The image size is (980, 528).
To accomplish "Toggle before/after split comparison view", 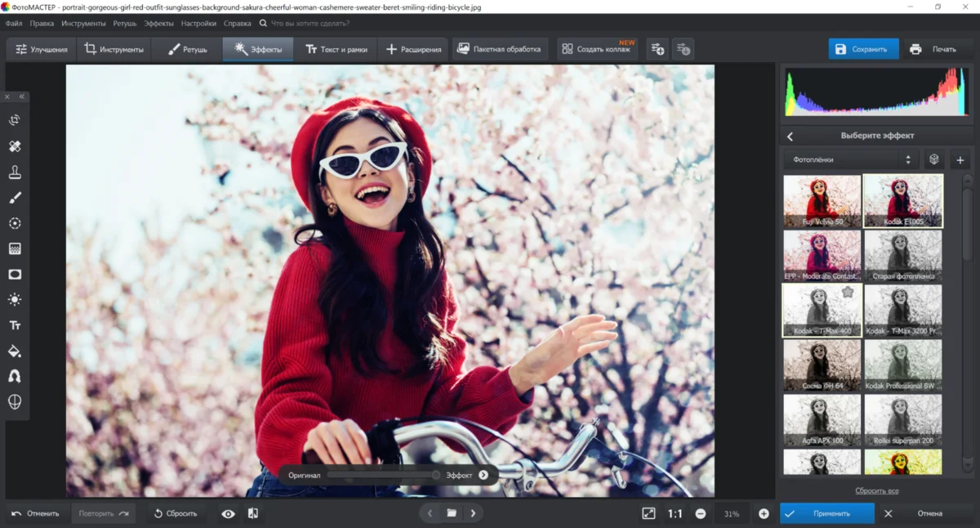I will pyautogui.click(x=253, y=513).
